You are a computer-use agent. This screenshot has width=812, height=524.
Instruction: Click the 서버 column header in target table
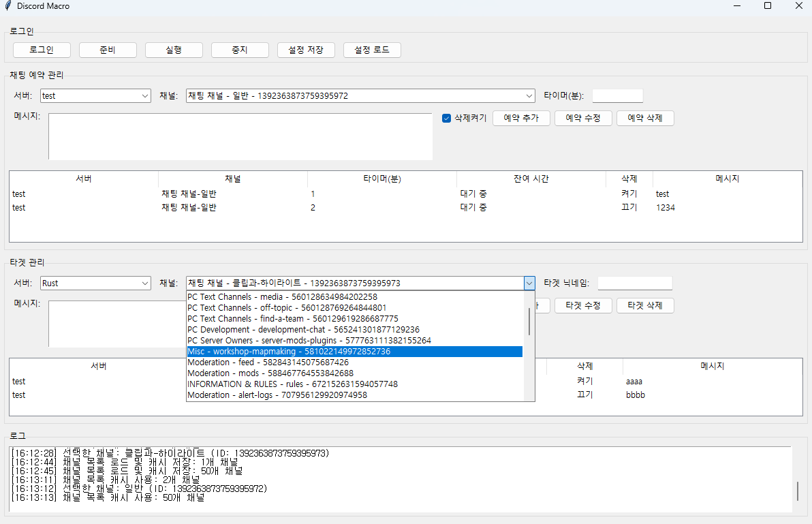[x=98, y=366]
